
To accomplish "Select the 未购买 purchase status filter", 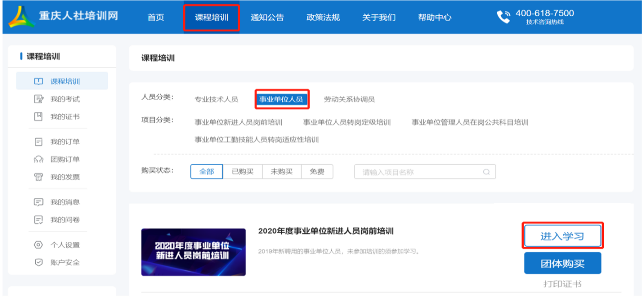I will pyautogui.click(x=282, y=172).
